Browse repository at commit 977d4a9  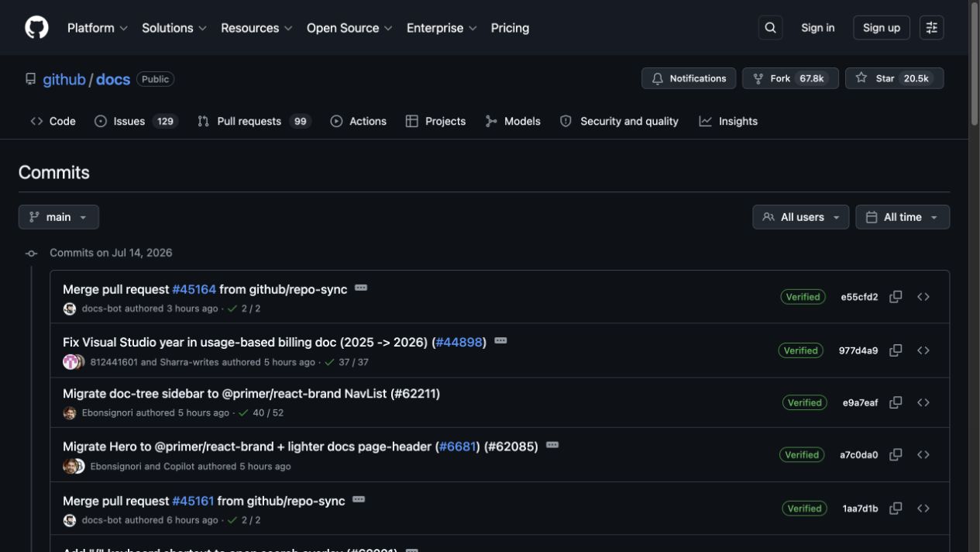[923, 350]
